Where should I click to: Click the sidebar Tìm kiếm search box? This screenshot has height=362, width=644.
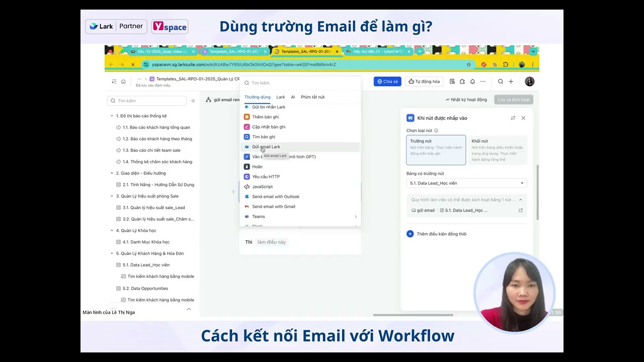point(147,101)
